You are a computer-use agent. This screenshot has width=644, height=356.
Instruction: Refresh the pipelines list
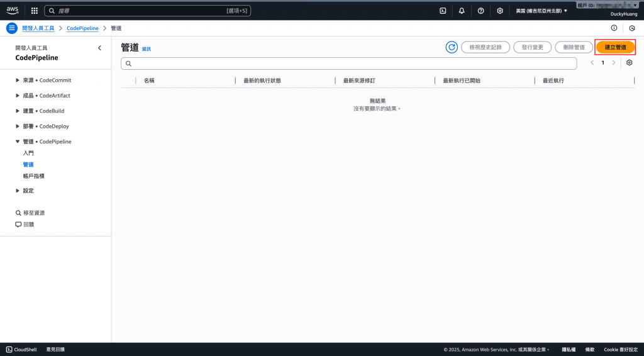pyautogui.click(x=452, y=47)
